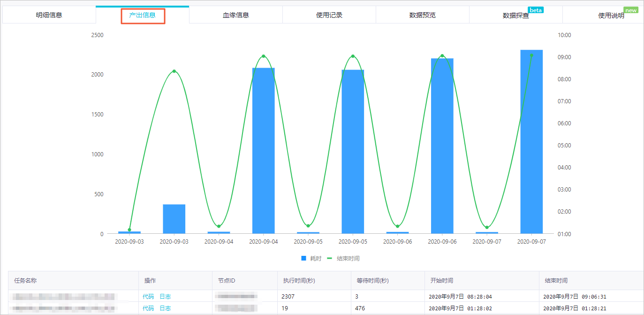Open 日志 for the 2307-second task row
644x315 pixels.
point(165,296)
